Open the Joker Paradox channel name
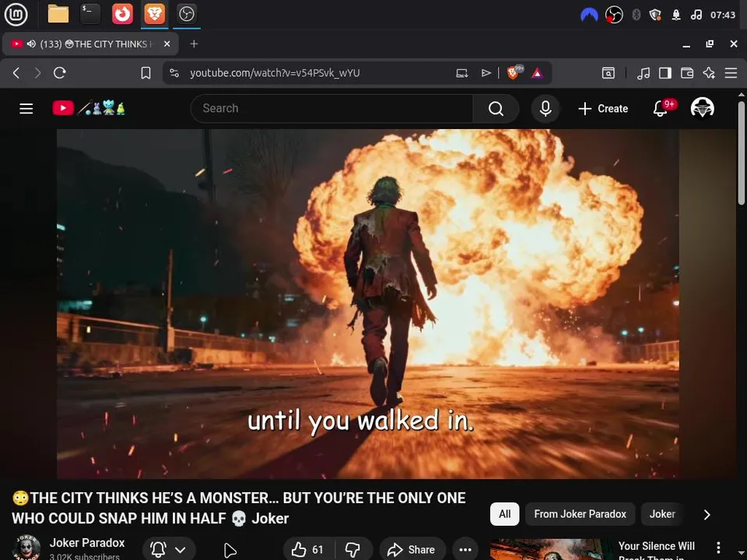This screenshot has height=560, width=747. 87,542
